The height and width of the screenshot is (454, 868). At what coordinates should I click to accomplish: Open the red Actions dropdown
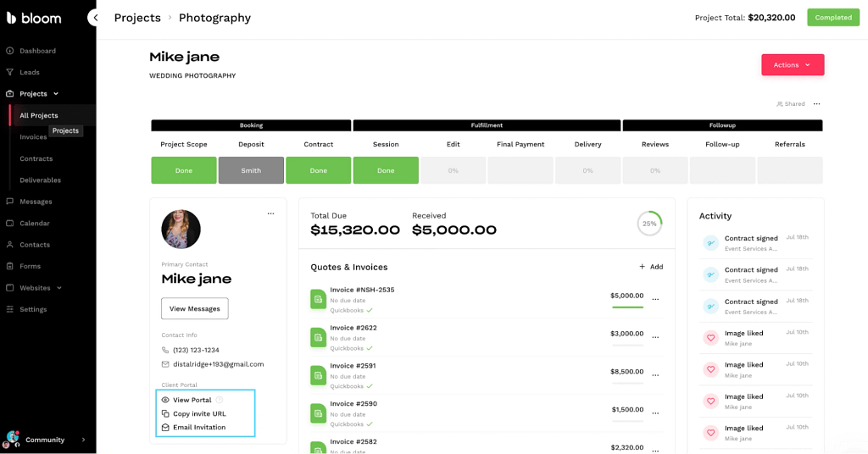793,64
